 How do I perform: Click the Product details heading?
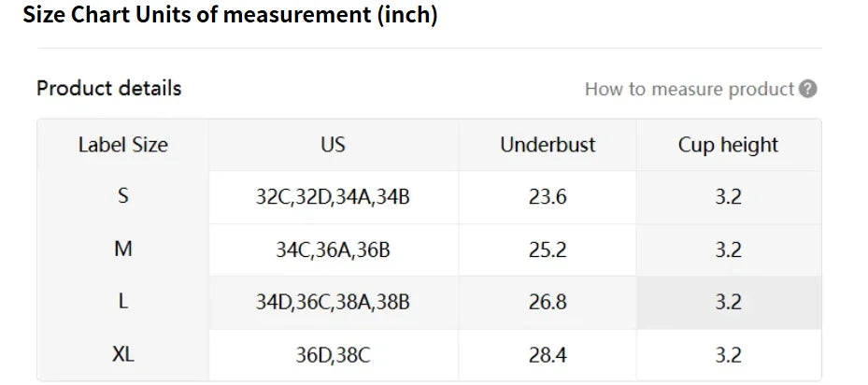pyautogui.click(x=108, y=89)
